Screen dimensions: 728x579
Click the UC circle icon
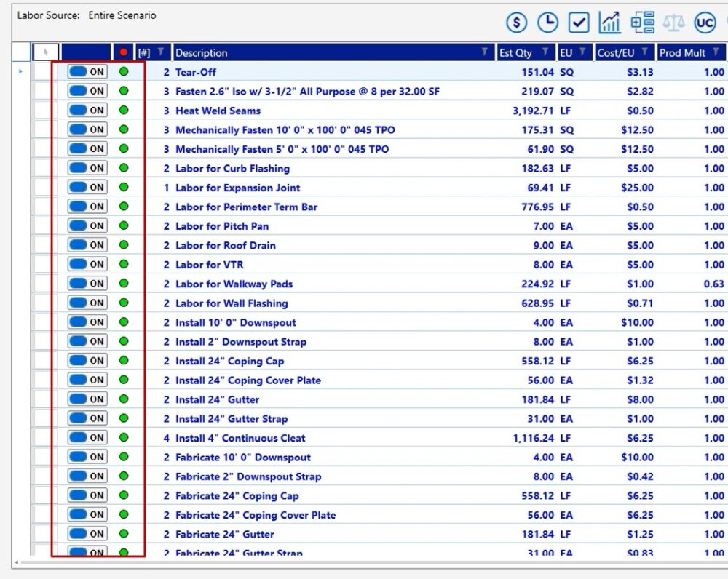coord(705,23)
